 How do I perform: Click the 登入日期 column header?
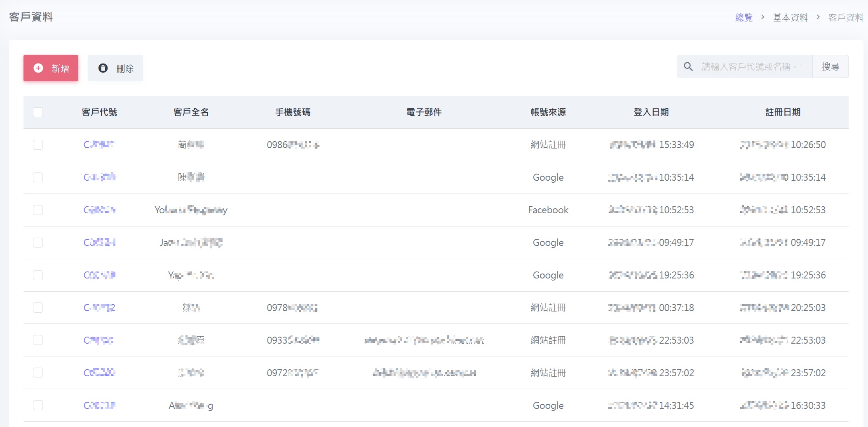(651, 112)
